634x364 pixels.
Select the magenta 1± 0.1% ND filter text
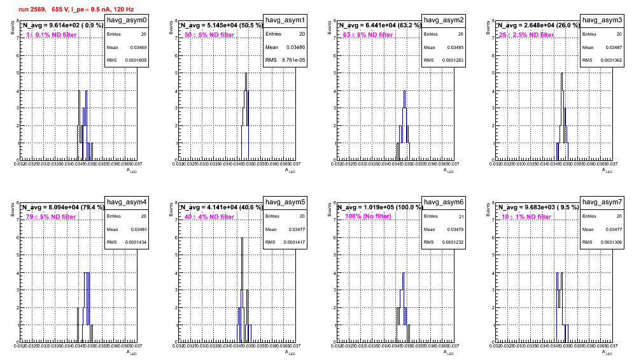tap(52, 35)
